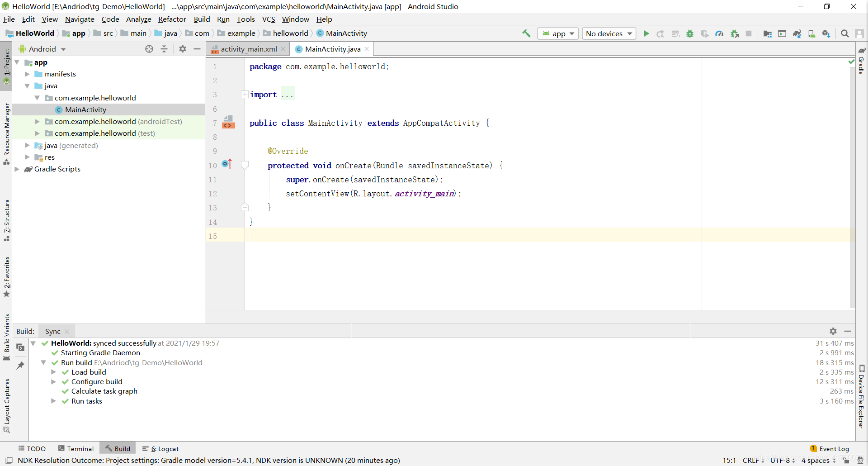
Task: Open the Profiler gauge icon
Action: (x=719, y=33)
